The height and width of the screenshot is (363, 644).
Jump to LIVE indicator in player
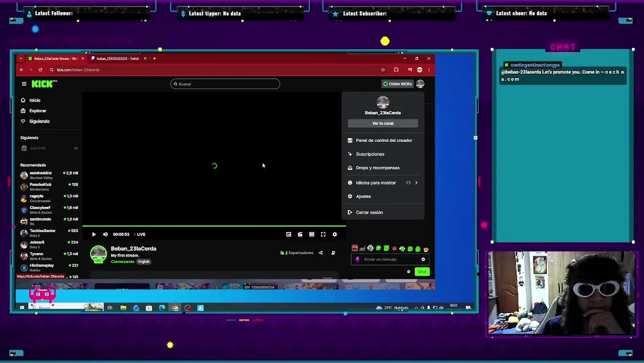(141, 234)
